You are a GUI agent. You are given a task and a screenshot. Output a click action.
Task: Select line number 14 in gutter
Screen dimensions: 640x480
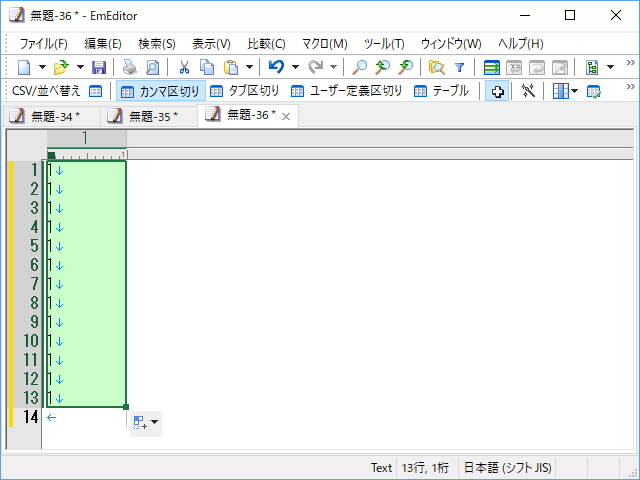[x=31, y=417]
